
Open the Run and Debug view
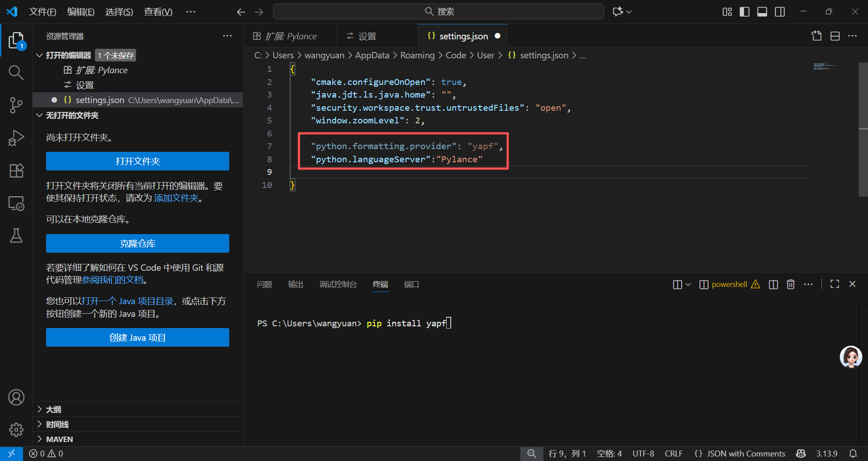pos(16,138)
